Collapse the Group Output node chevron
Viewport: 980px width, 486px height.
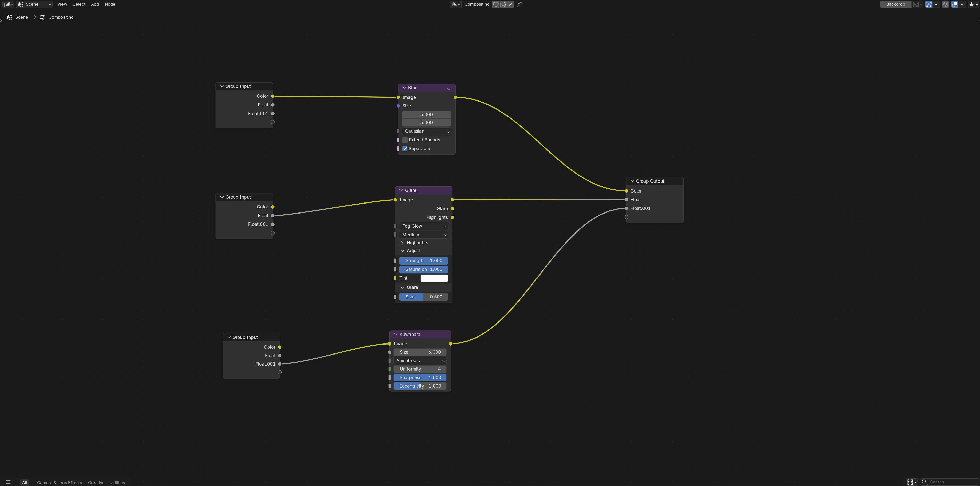pyautogui.click(x=632, y=181)
